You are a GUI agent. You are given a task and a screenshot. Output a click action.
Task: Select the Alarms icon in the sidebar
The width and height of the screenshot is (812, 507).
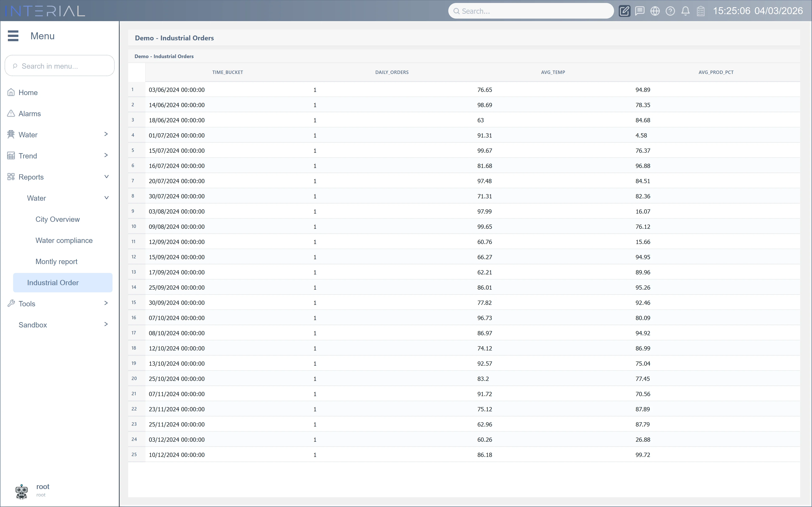[x=11, y=113]
